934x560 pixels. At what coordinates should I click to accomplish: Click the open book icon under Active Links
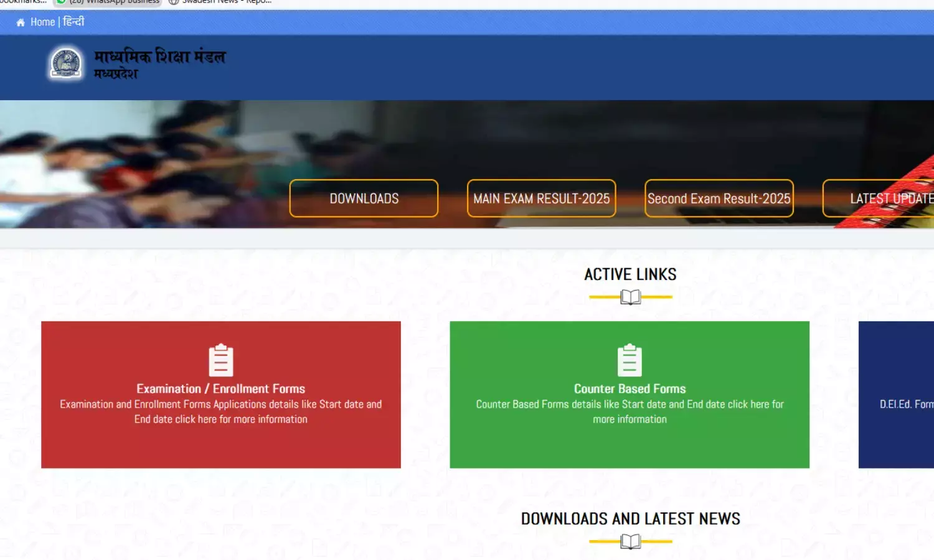[x=630, y=297]
